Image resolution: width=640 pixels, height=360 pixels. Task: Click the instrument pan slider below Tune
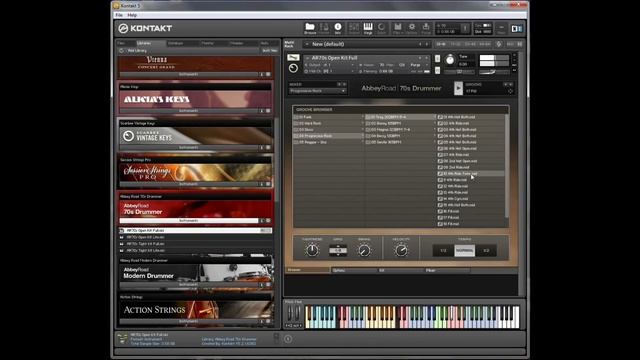pos(459,72)
